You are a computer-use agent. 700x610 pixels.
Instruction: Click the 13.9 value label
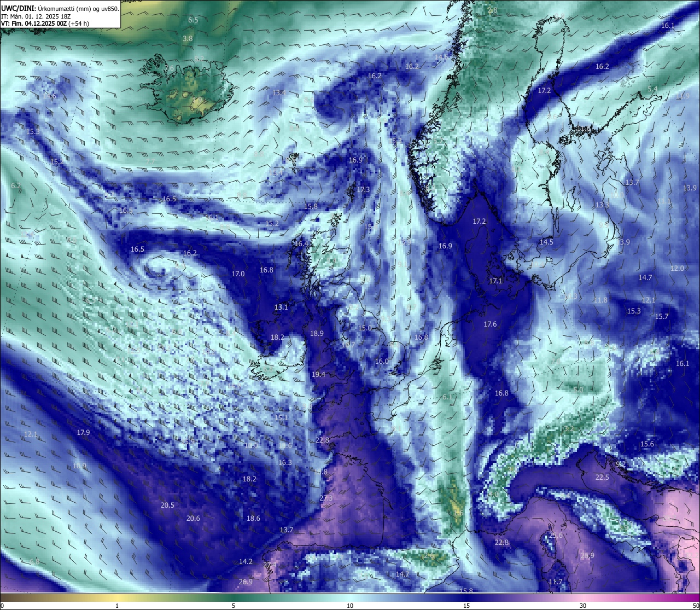click(x=690, y=188)
